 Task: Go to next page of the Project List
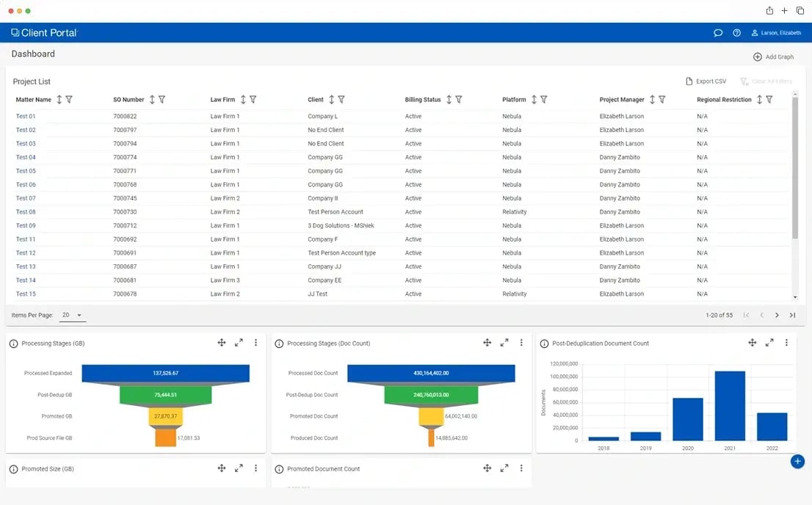pos(777,314)
